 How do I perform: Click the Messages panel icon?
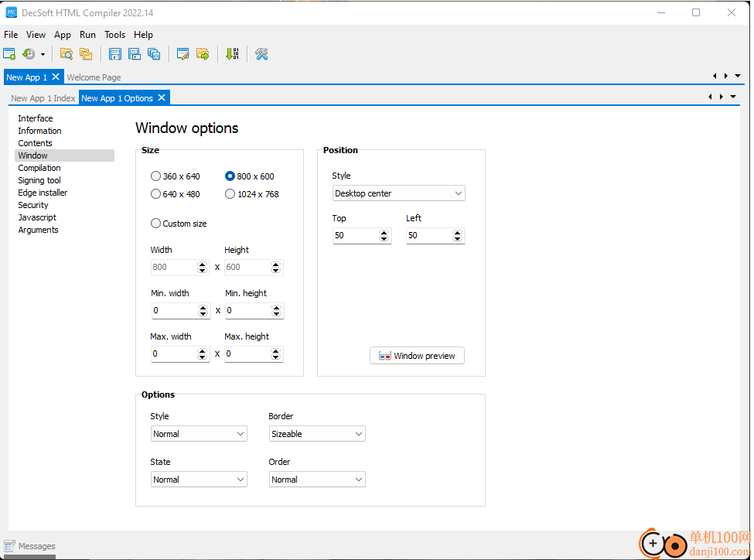point(9,546)
